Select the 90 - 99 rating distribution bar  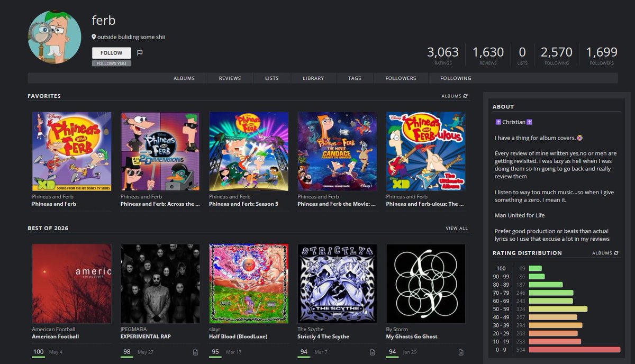[537, 277]
